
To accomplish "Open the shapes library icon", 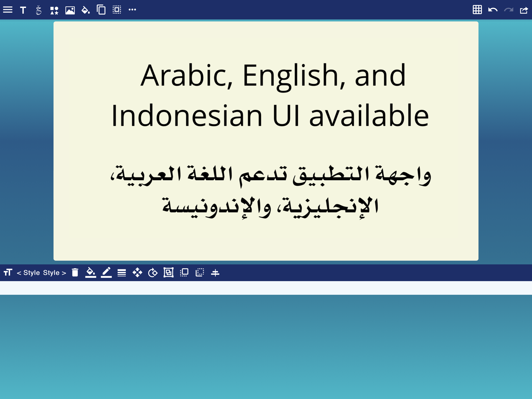I will click(x=54, y=10).
